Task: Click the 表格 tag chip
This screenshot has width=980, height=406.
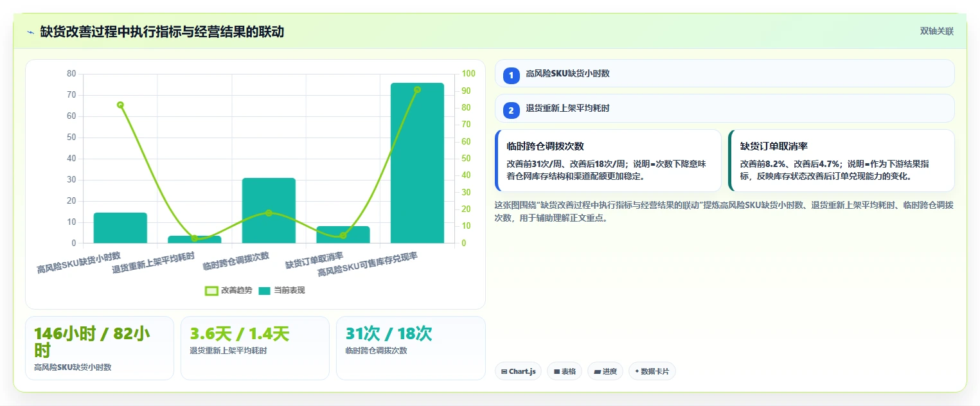Action: [x=565, y=371]
